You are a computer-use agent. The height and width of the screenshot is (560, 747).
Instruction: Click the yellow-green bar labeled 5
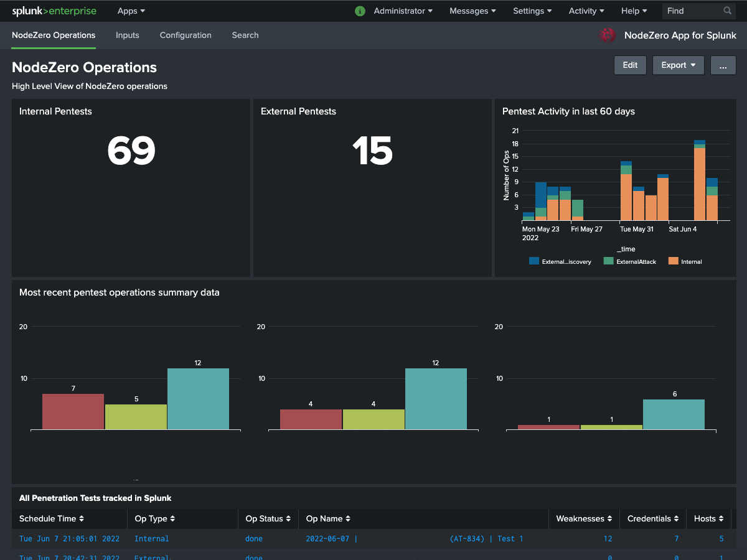pyautogui.click(x=136, y=417)
